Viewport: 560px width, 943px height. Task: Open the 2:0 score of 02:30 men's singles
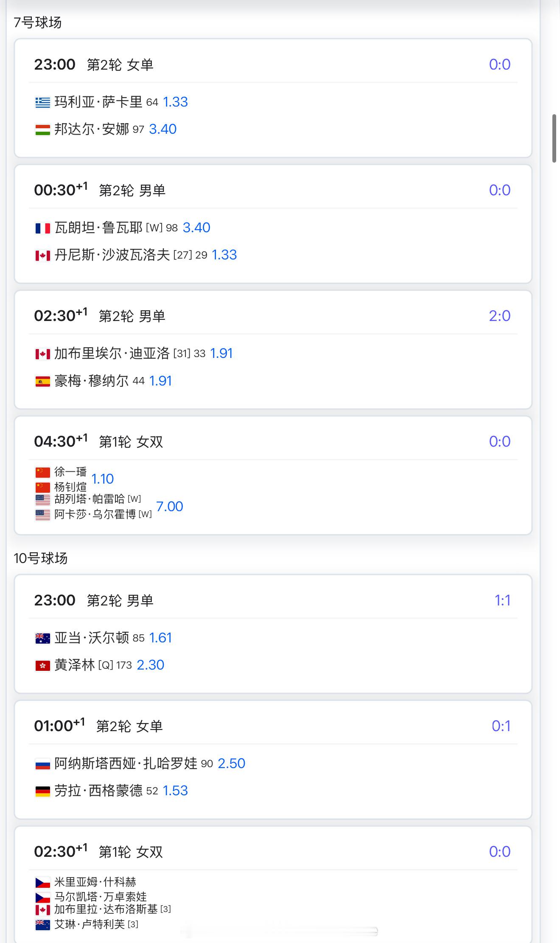tap(500, 316)
